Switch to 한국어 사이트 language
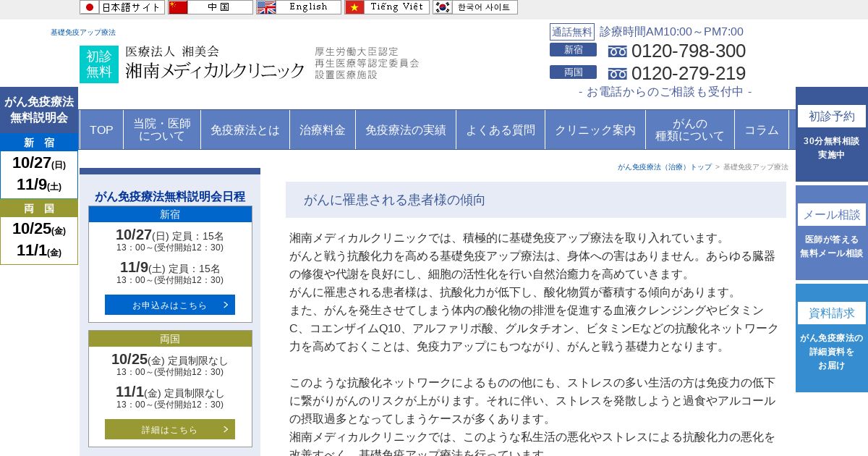The image size is (868, 456). tap(475, 7)
